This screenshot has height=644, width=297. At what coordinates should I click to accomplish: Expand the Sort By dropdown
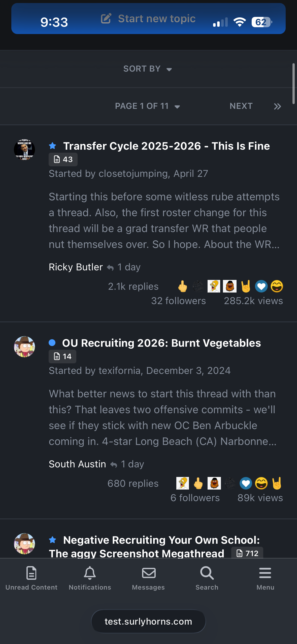148,69
